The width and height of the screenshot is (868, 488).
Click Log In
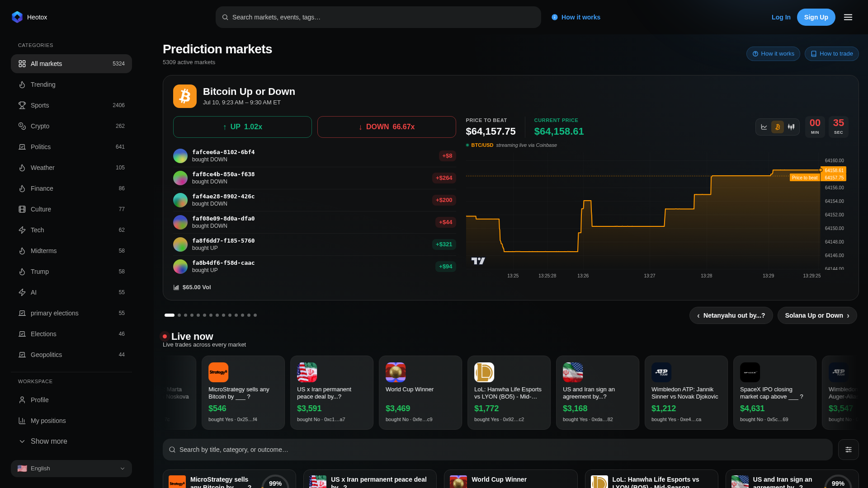[781, 17]
